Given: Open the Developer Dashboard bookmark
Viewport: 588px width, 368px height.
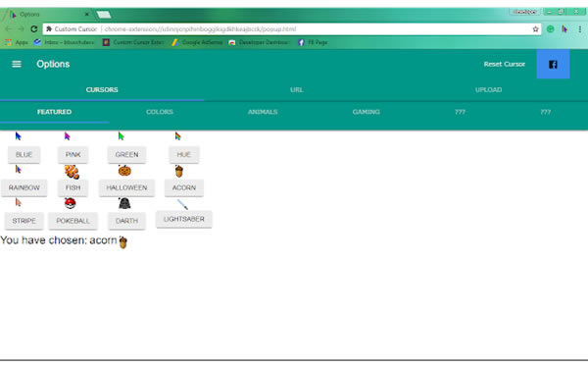Looking at the screenshot, I should pyautogui.click(x=259, y=42).
